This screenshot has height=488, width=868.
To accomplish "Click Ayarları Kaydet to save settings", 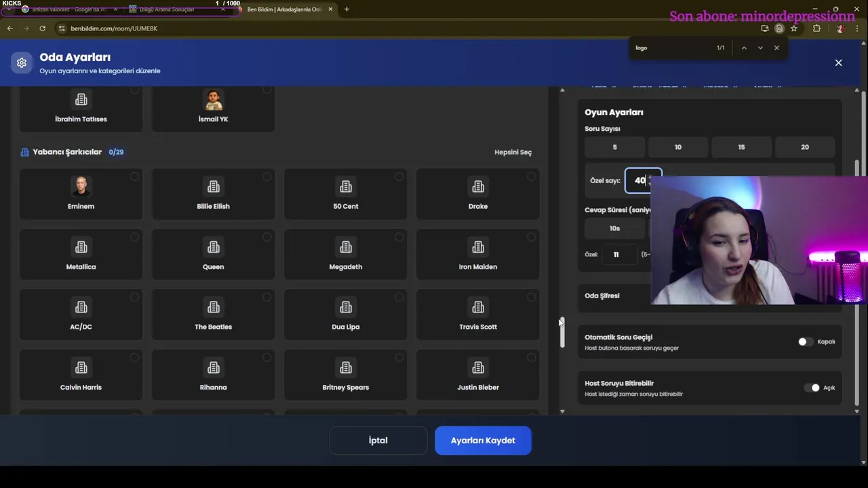I will (483, 441).
